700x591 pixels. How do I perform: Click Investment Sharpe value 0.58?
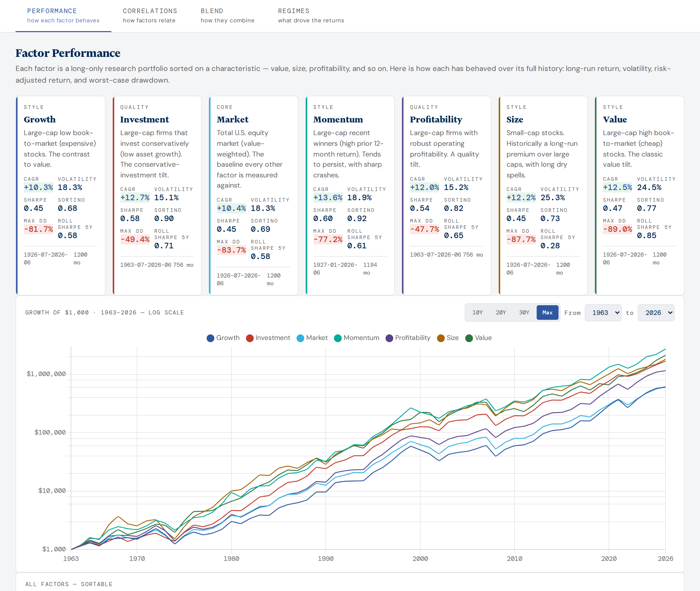click(130, 219)
